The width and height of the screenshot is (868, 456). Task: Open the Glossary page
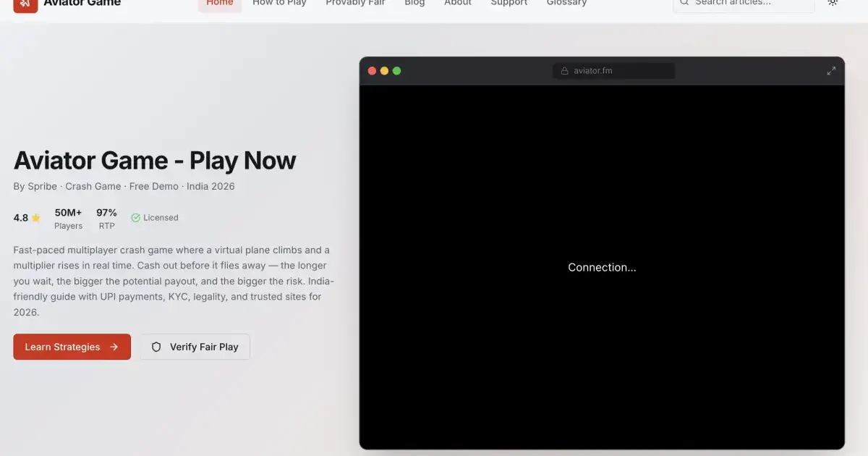click(566, 4)
